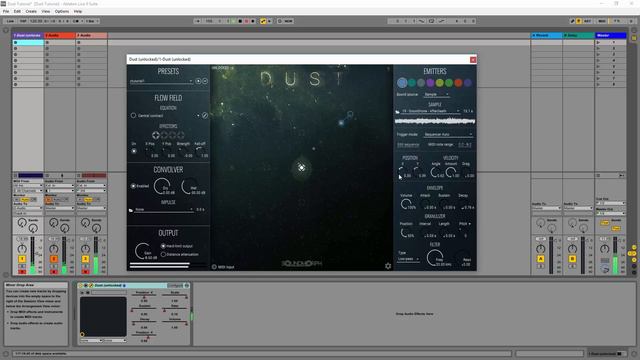Click the center emitter in the particle field
Screen dimensions: 640x360
click(x=301, y=167)
